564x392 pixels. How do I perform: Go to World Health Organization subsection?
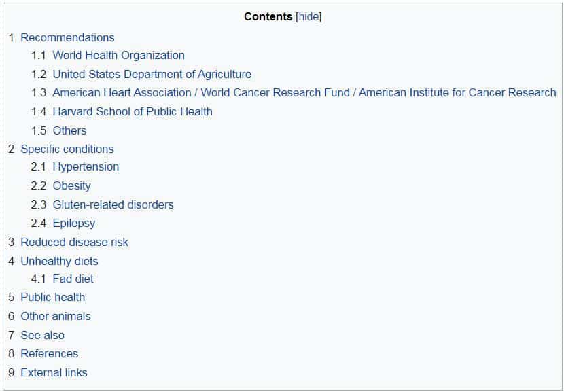118,56
